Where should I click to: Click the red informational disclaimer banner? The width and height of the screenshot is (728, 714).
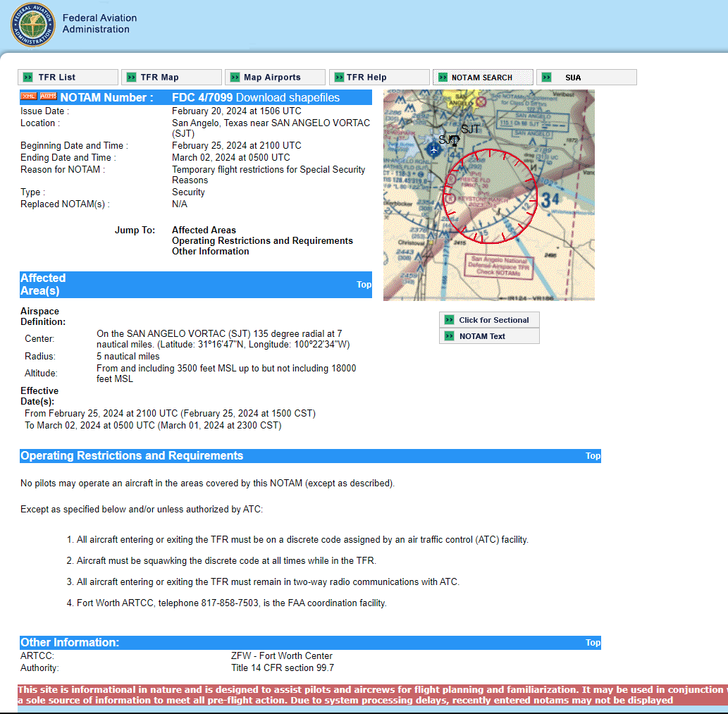[x=372, y=696]
